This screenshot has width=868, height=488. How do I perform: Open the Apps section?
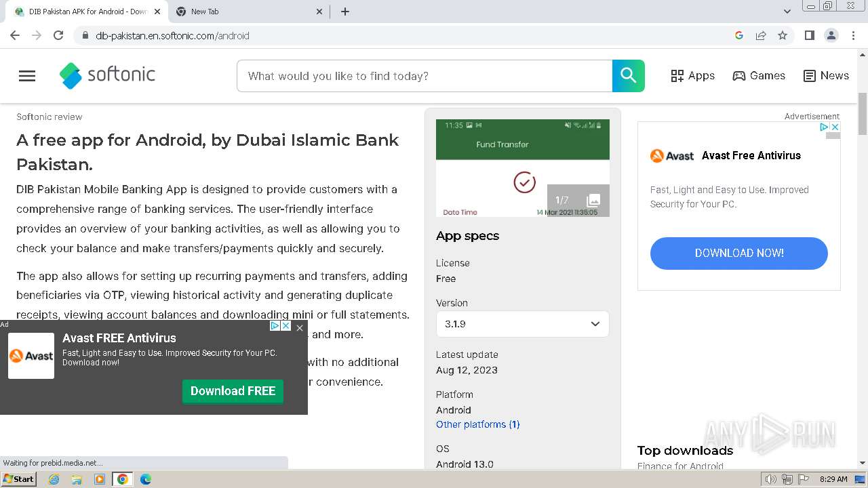(692, 76)
